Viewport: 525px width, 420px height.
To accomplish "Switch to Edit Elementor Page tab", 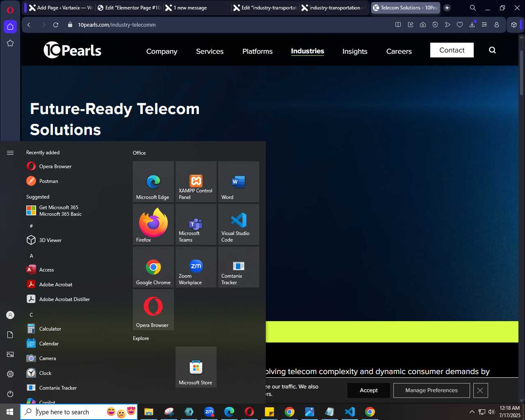I will (x=129, y=8).
